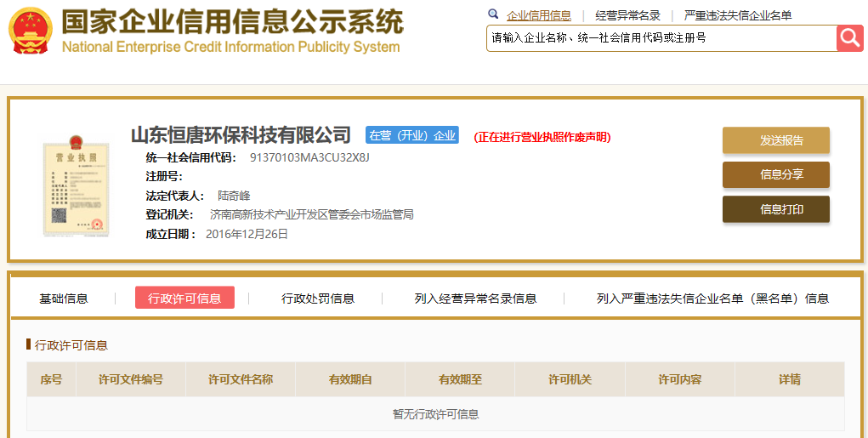
Task: Click the 行政许可信息 section heading
Action: tap(71, 345)
